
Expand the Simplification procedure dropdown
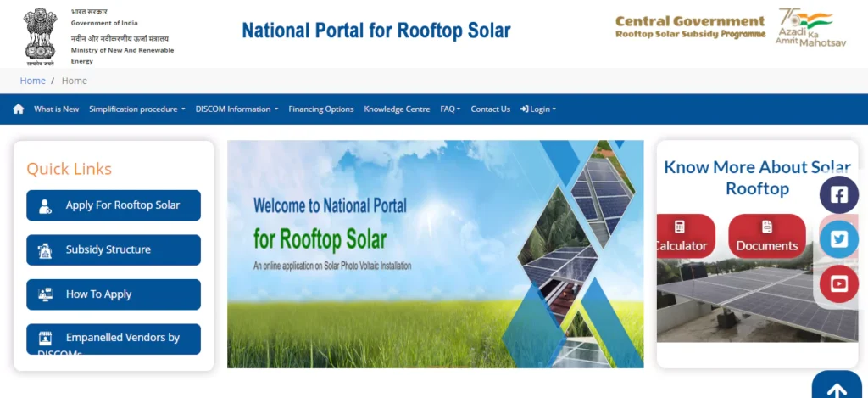137,109
